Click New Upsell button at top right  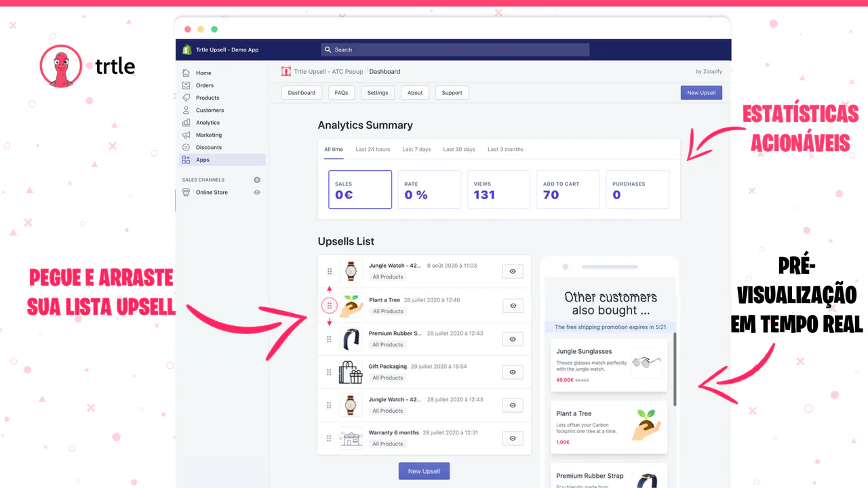tap(701, 93)
